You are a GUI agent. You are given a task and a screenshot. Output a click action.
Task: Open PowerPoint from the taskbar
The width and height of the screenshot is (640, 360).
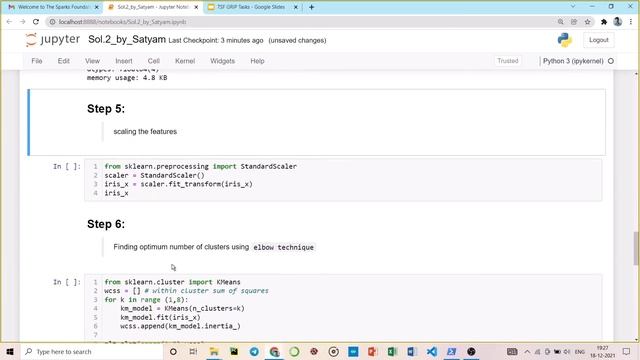pos(372,351)
